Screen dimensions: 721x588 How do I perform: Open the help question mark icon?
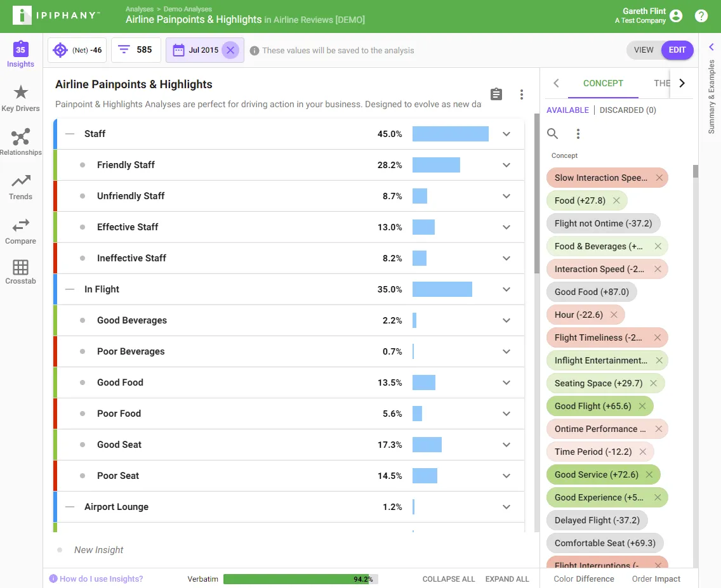701,16
